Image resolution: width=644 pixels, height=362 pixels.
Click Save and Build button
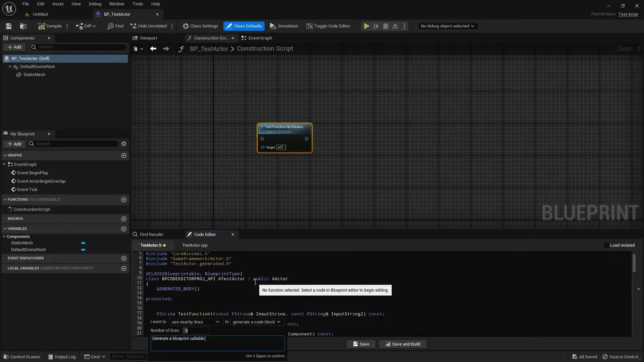point(402,344)
